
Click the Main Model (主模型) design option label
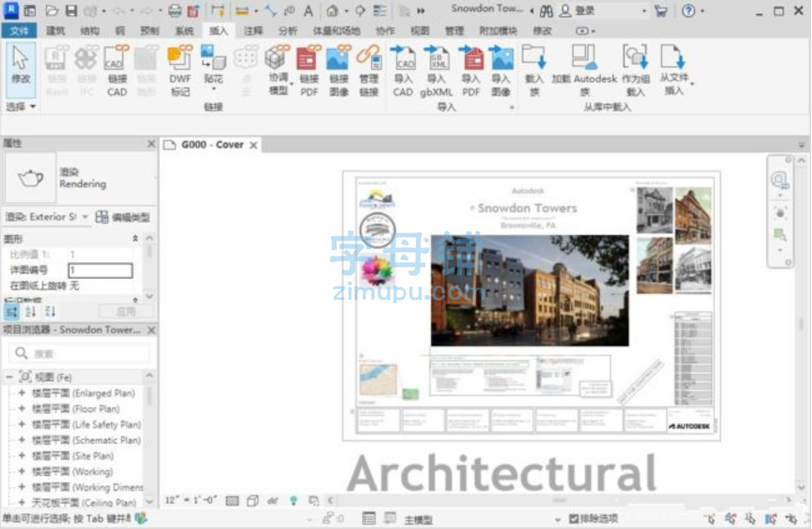pos(419,519)
